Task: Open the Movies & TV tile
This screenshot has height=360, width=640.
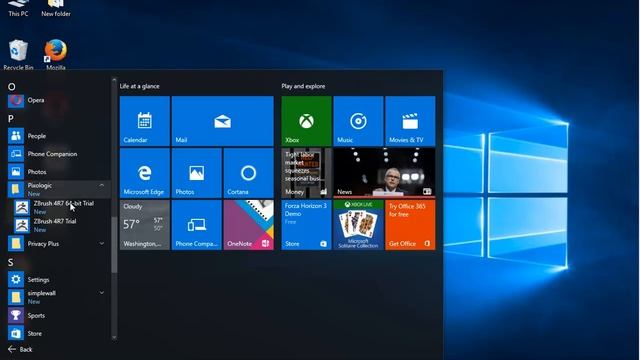Action: 410,121
